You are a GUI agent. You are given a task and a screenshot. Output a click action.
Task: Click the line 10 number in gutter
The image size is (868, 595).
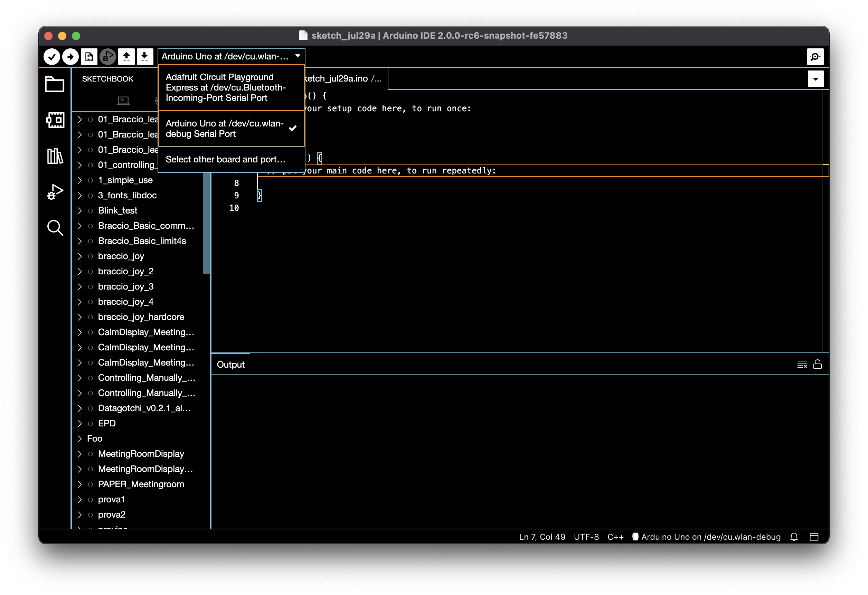234,208
